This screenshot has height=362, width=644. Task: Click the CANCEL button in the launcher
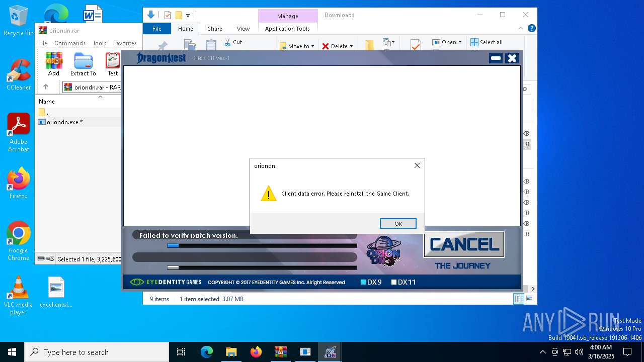pos(464,244)
